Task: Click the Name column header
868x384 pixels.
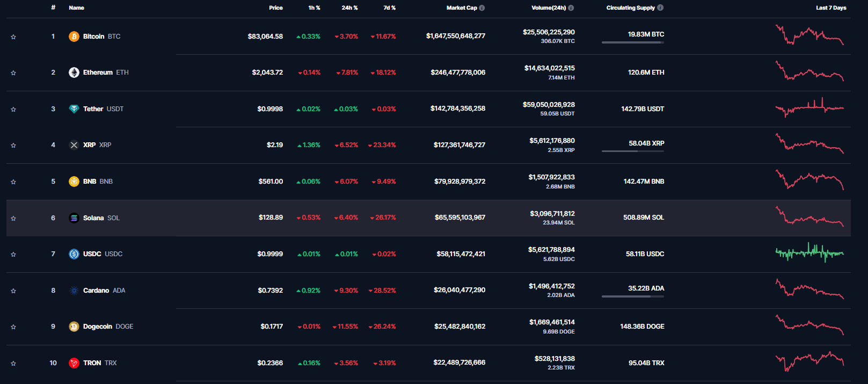Action: pyautogui.click(x=76, y=8)
